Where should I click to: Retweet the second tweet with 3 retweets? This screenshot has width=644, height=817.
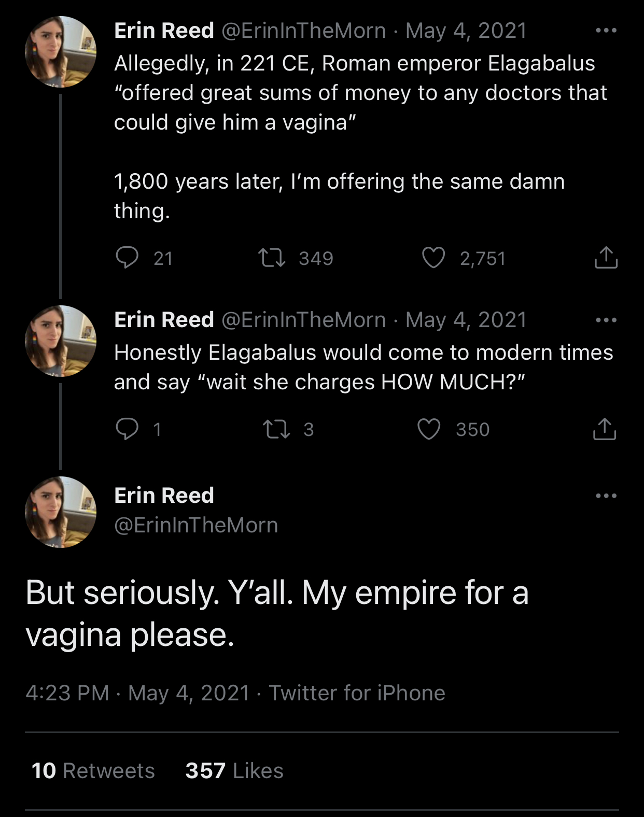pos(276,429)
